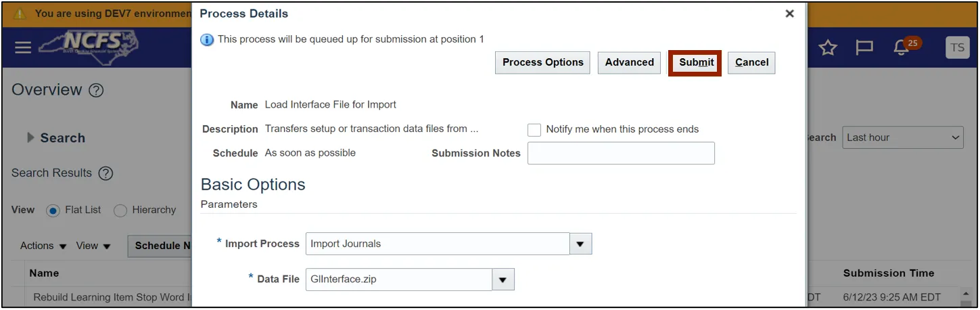Viewport: 980px width, 310px height.
Task: Open the Watchlist flag icon
Action: [x=864, y=47]
